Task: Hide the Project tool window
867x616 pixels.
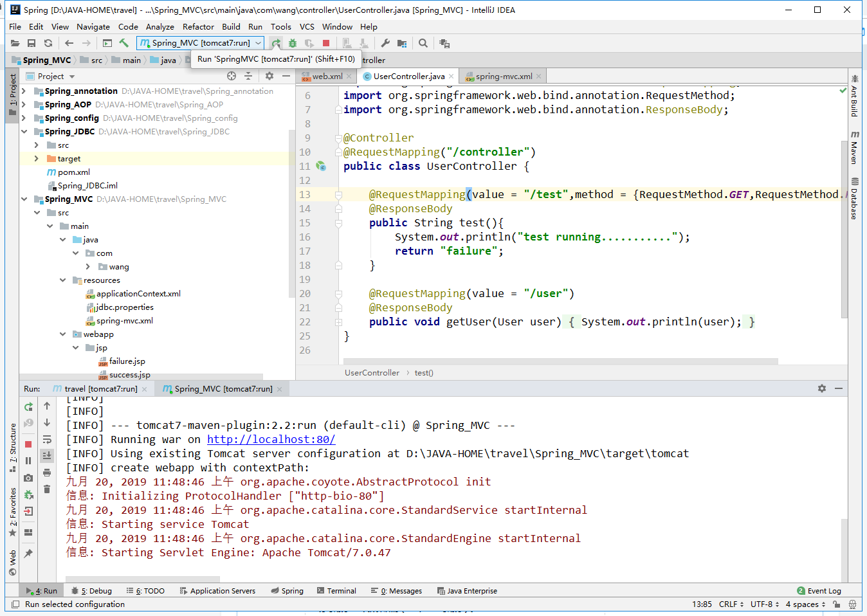Action: 286,76
